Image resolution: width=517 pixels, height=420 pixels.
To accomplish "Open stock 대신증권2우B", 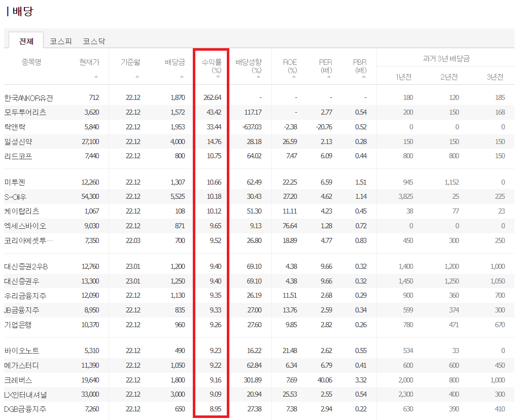I will coord(26,267).
